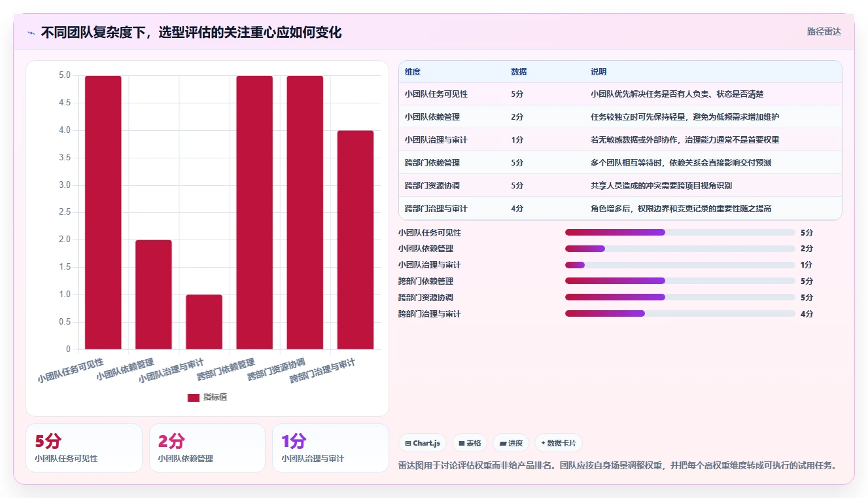The width and height of the screenshot is (868, 498).
Task: Click the y-axis label 5.0
Action: [x=65, y=75]
